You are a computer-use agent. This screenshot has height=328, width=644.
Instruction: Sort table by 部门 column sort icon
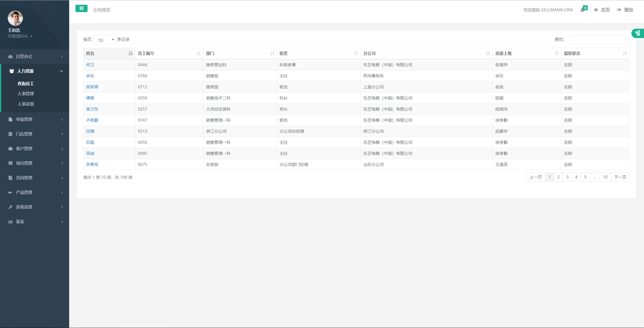coord(272,53)
